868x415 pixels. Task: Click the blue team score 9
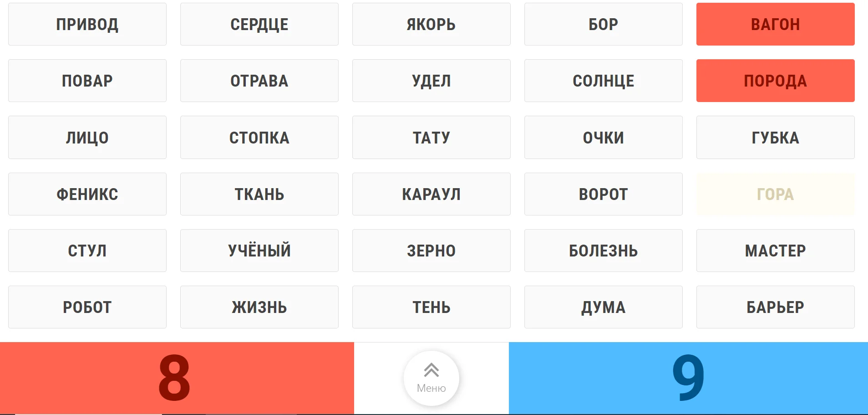[x=688, y=378]
